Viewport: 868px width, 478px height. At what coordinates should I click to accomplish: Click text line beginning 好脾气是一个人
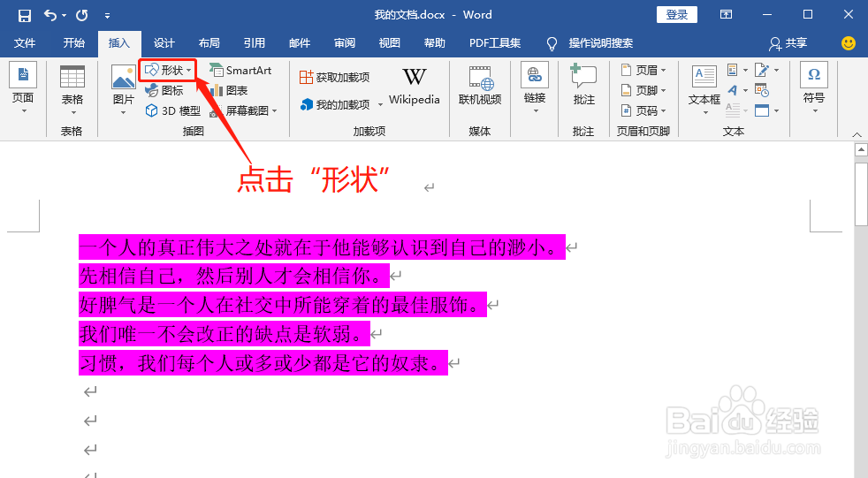tap(282, 304)
